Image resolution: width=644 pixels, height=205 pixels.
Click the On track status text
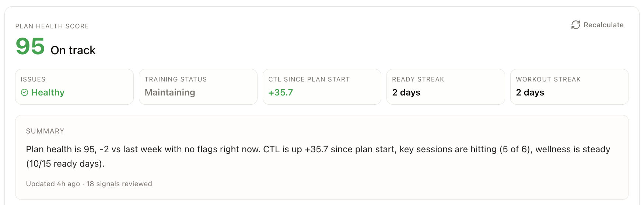pos(73,50)
